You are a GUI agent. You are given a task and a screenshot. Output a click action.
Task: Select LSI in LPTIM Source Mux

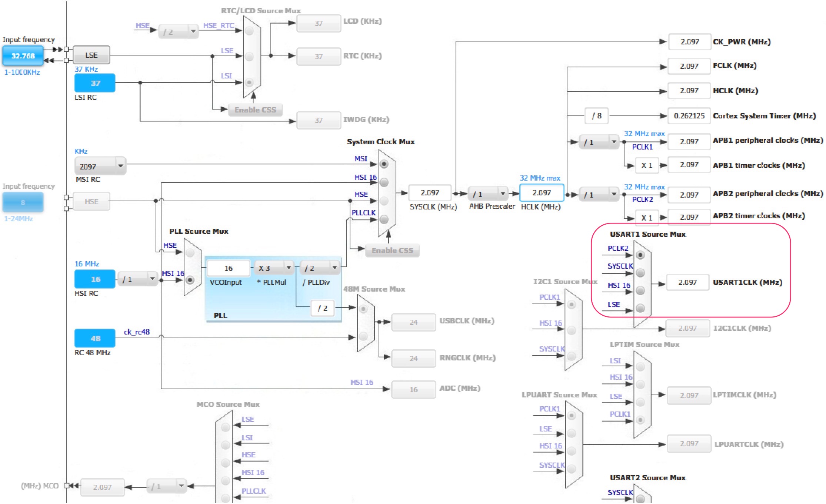[640, 367]
